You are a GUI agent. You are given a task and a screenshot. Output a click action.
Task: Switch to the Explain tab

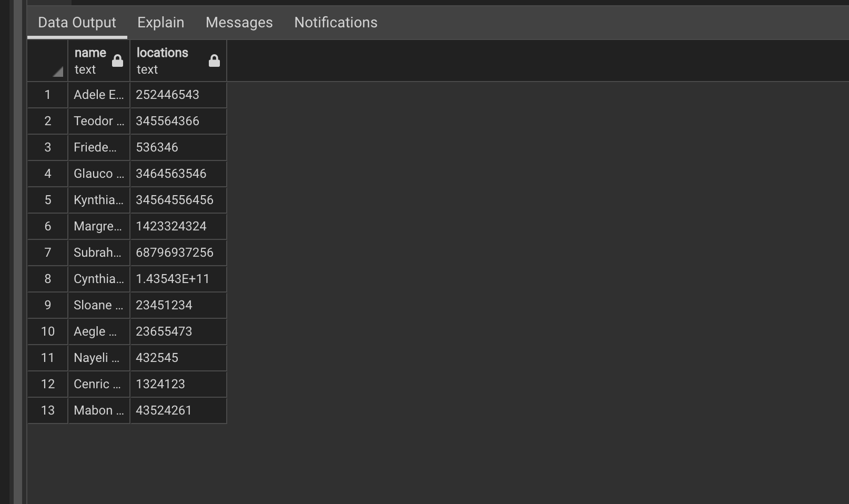coord(160,23)
